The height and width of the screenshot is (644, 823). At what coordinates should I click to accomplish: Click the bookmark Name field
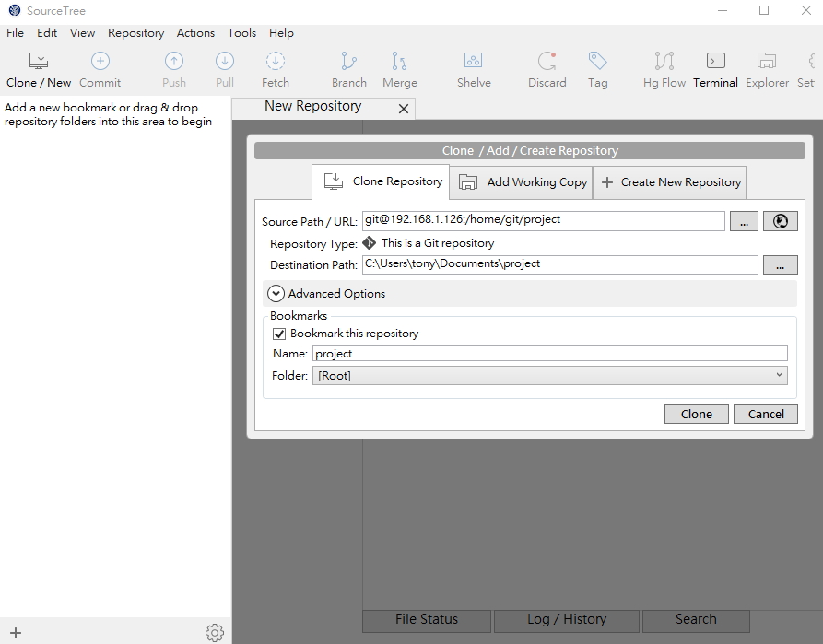550,353
